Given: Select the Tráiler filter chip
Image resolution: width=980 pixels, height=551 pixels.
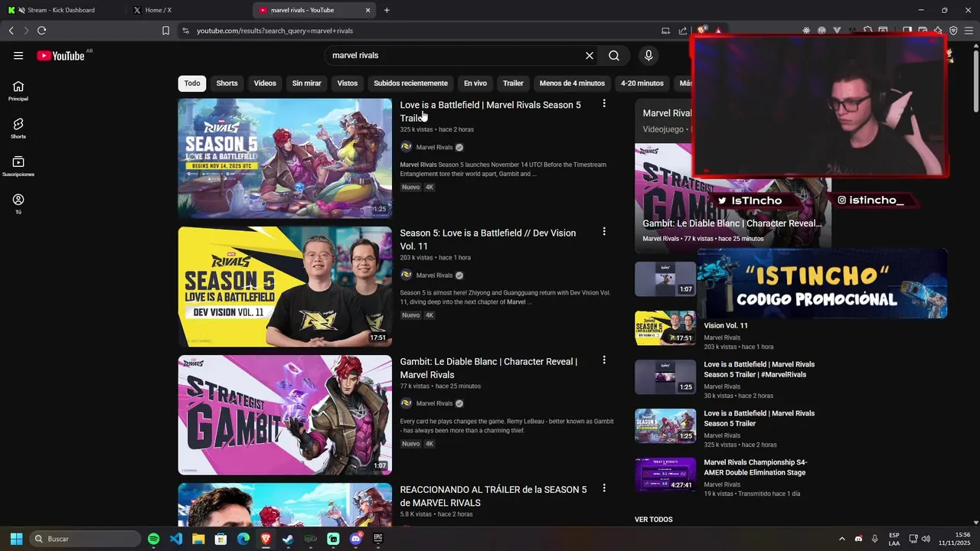Looking at the screenshot, I should click(513, 83).
